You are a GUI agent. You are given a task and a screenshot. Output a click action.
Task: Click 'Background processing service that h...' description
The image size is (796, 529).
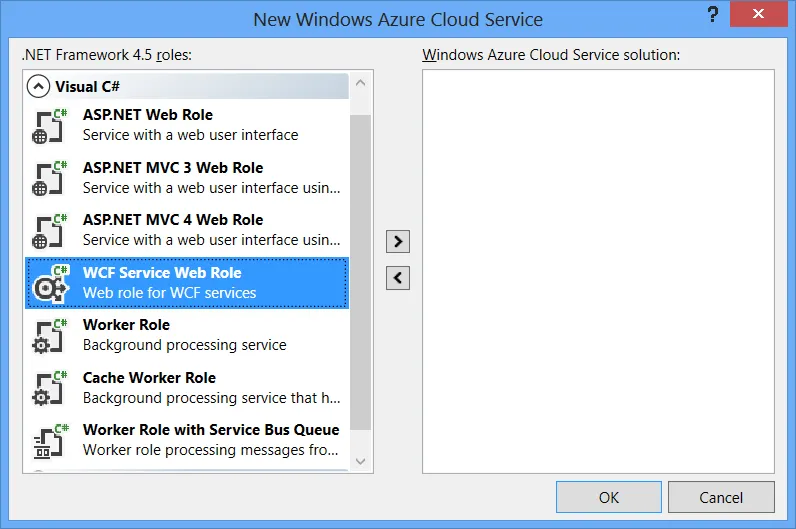point(212,398)
